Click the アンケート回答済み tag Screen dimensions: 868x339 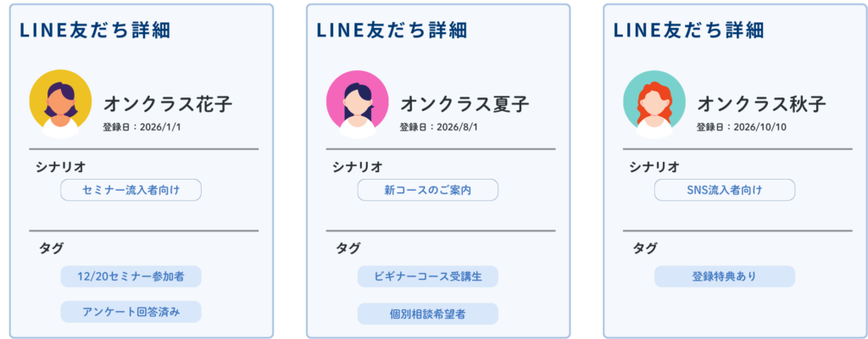coord(131,312)
